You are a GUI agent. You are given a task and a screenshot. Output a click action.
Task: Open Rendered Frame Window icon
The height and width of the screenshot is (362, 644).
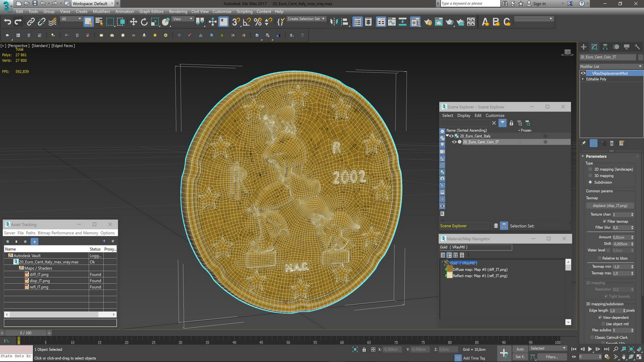click(439, 22)
